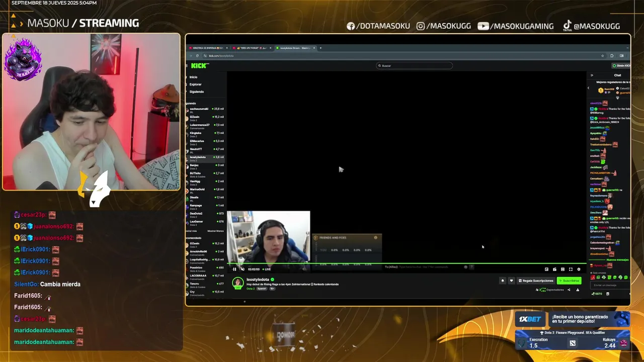Close the leostyledota Stream tab

(x=314, y=48)
